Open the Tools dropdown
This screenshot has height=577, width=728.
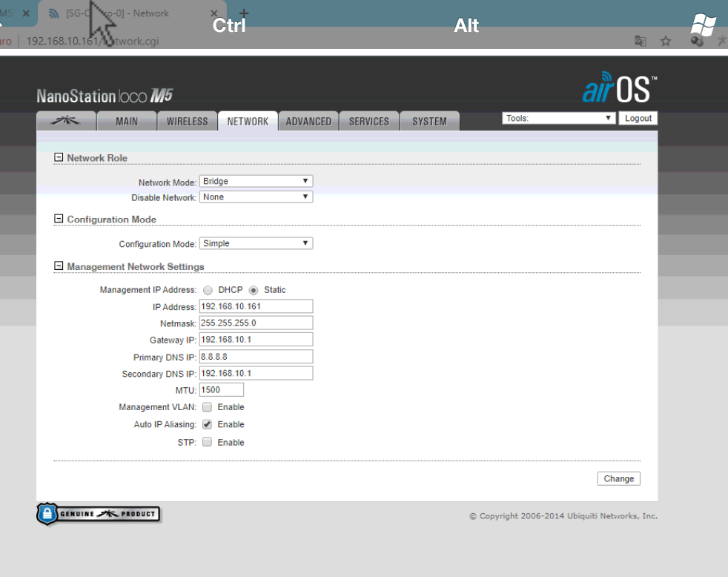[558, 118]
